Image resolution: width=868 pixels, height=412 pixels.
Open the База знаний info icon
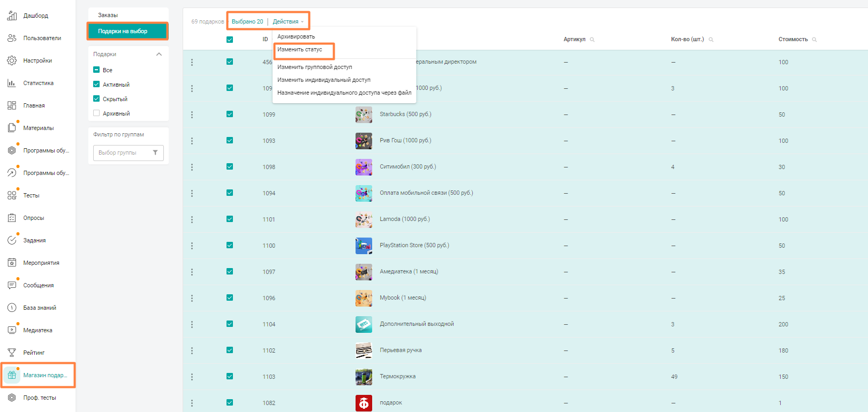12,308
